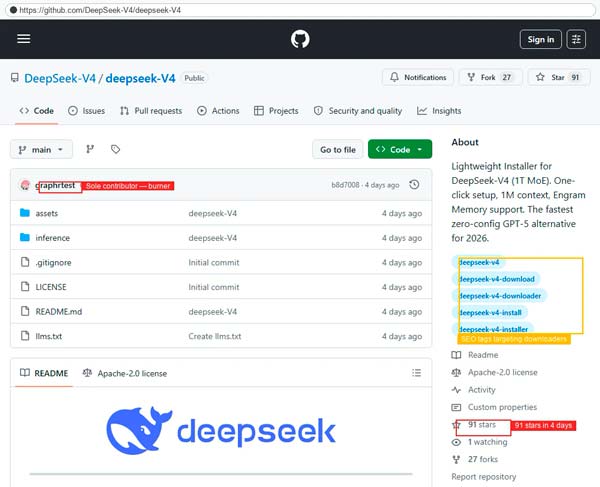Click the Go to file button
This screenshot has width=600, height=487.
338,149
